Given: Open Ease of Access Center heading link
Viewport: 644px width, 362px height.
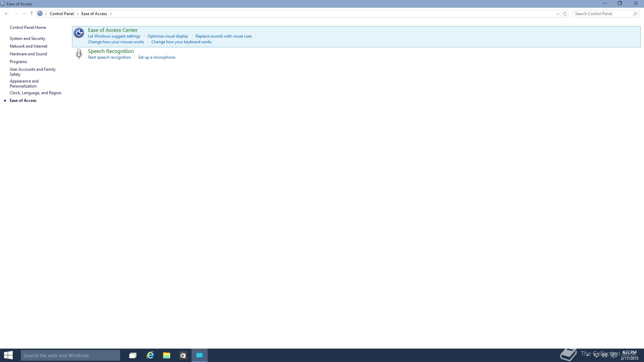Looking at the screenshot, I should 113,30.
